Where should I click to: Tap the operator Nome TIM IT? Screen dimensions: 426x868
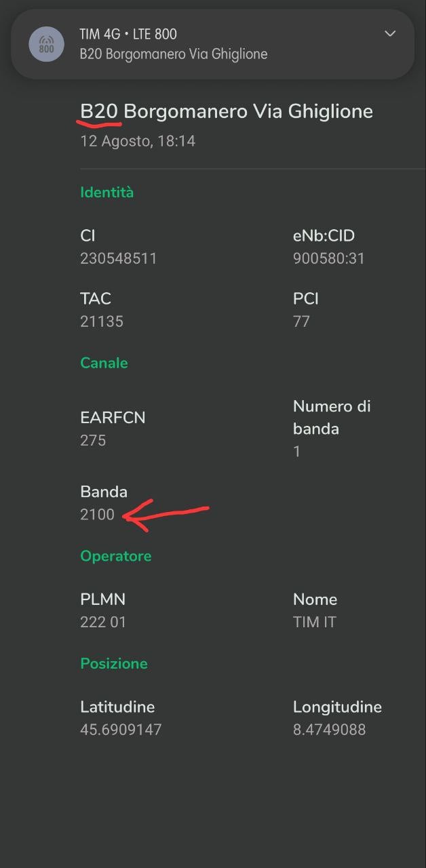pos(314,622)
